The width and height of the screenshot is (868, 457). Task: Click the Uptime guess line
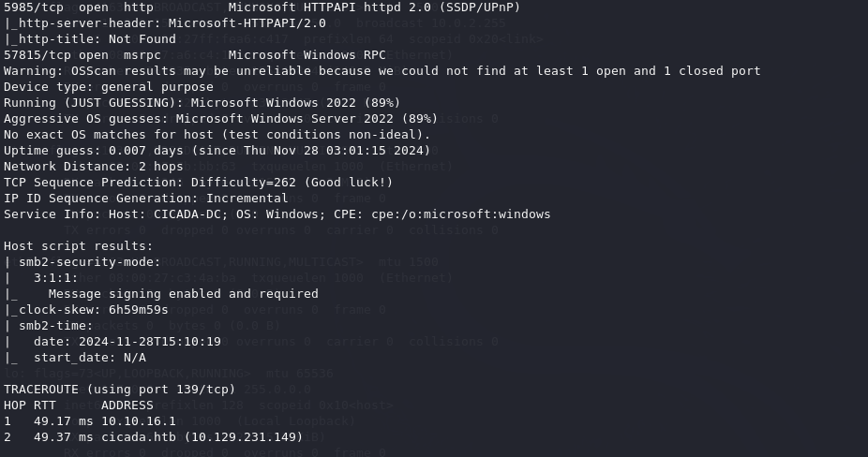click(217, 151)
